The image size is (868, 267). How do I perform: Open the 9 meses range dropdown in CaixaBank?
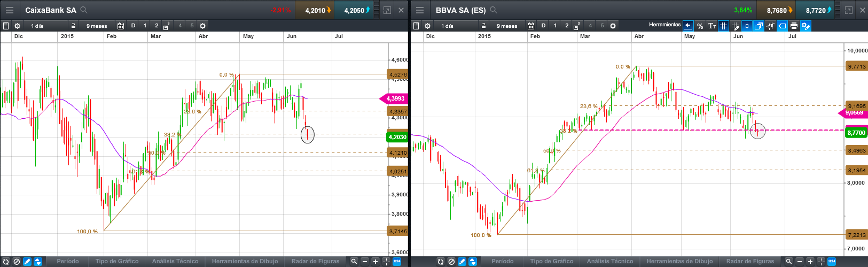pos(97,26)
